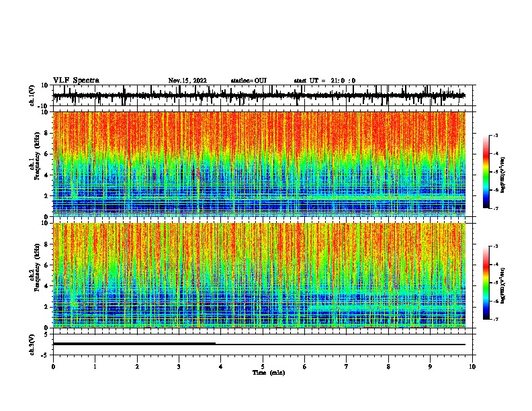Click time axis tick label "7"

pos(347,367)
